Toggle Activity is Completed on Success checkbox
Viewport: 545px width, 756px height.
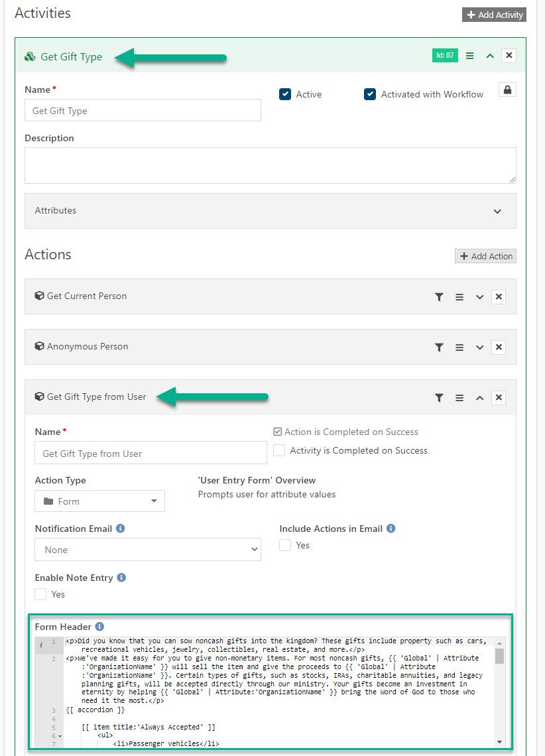pos(279,450)
